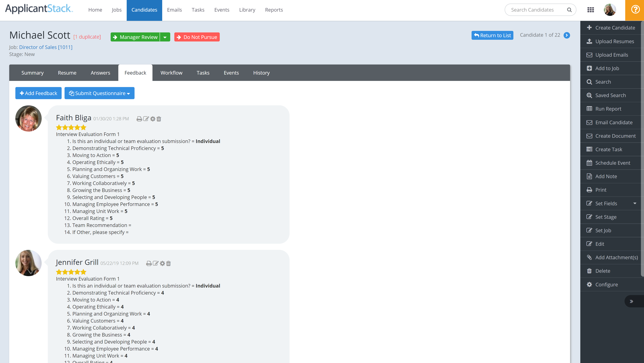Open the Manager Review dropdown arrow
The height and width of the screenshot is (363, 644).
click(x=165, y=37)
